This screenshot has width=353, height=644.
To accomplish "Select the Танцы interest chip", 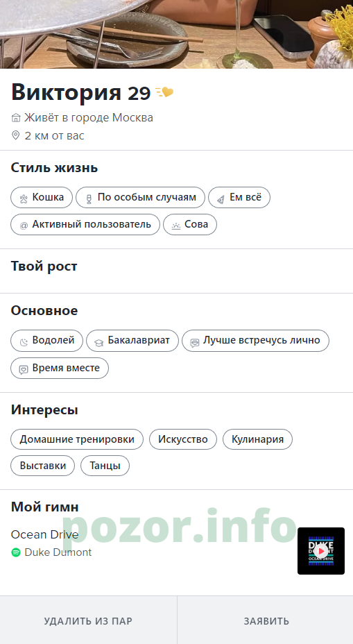I will pyautogui.click(x=105, y=466).
